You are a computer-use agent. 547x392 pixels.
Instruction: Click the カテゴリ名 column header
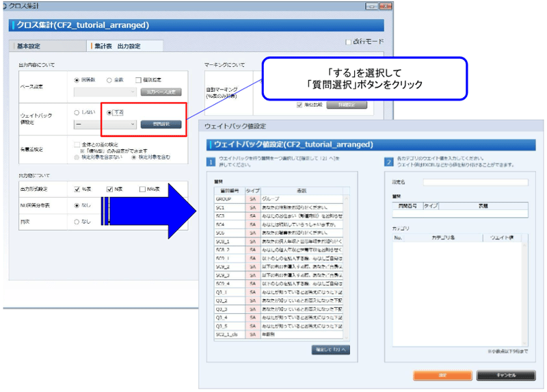coord(443,237)
